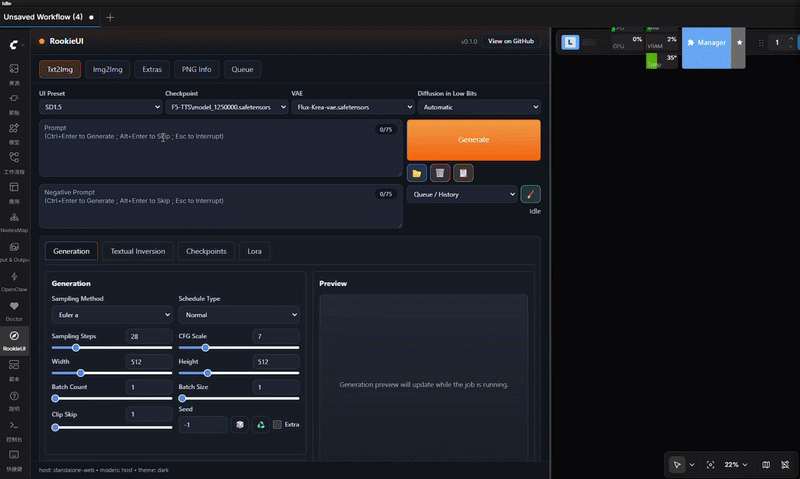Select the pointer tool in canvas toolbar
The height and width of the screenshot is (479, 800).
[x=677, y=465]
